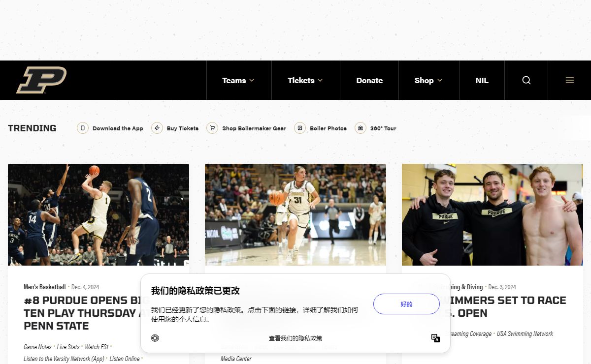591x364 pixels.
Task: Open Shop Boilermaker Gear link
Action: point(254,128)
